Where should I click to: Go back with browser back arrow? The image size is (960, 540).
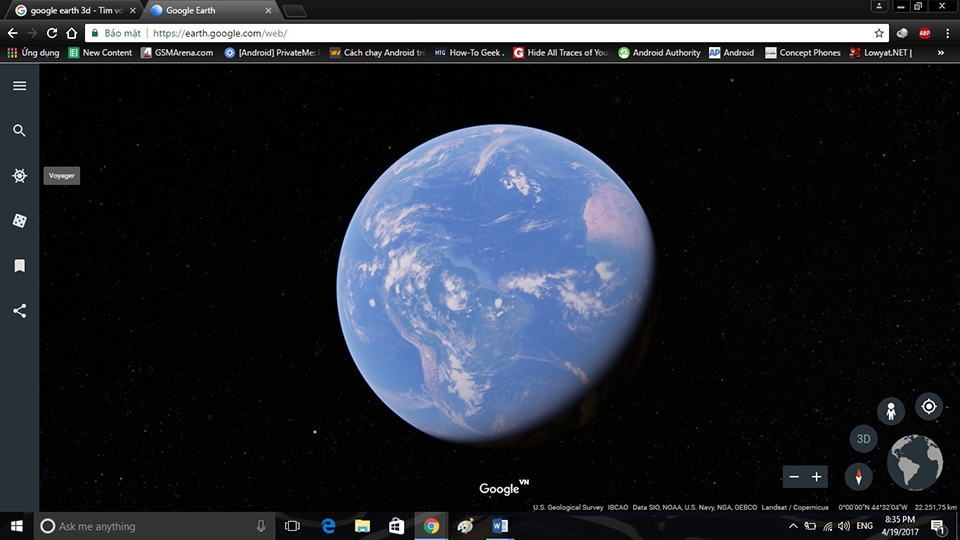[12, 33]
